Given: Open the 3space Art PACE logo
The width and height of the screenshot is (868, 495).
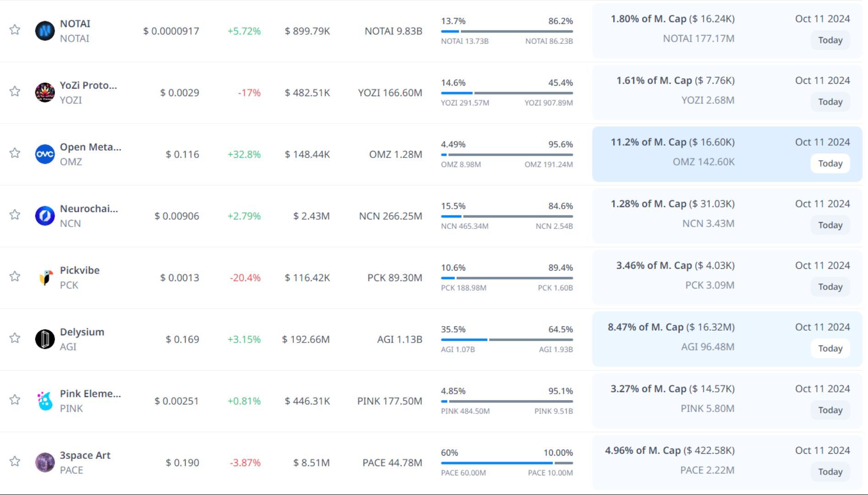Looking at the screenshot, I should click(45, 462).
